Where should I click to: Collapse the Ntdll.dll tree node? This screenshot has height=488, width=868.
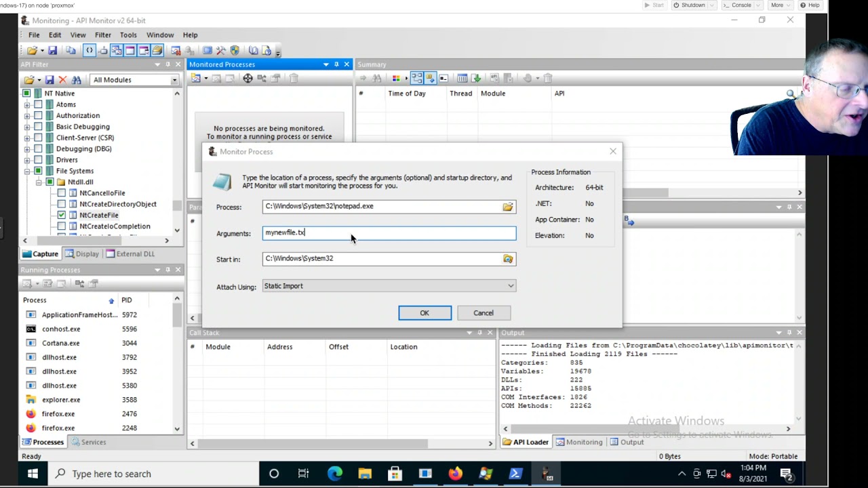click(x=38, y=182)
